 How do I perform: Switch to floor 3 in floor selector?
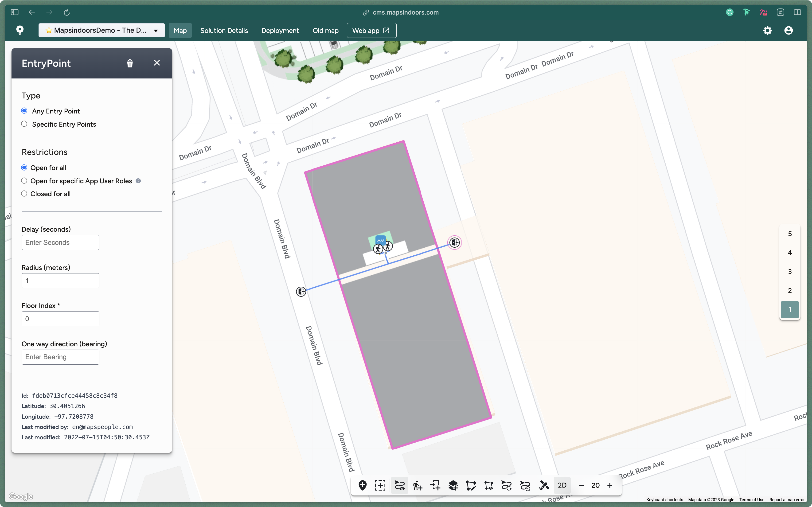pos(789,272)
